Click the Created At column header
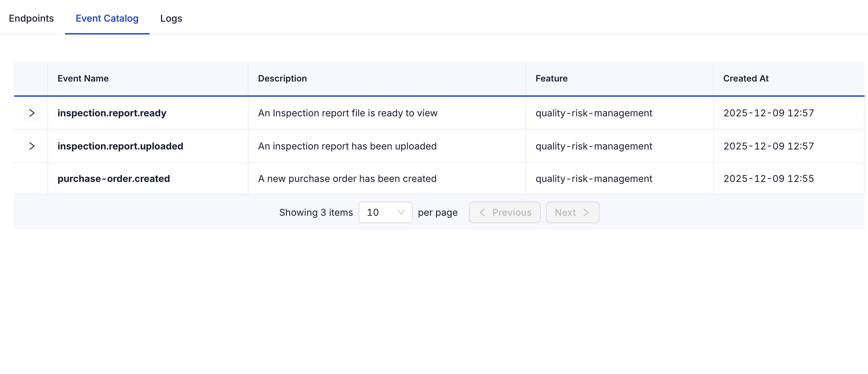 [746, 78]
